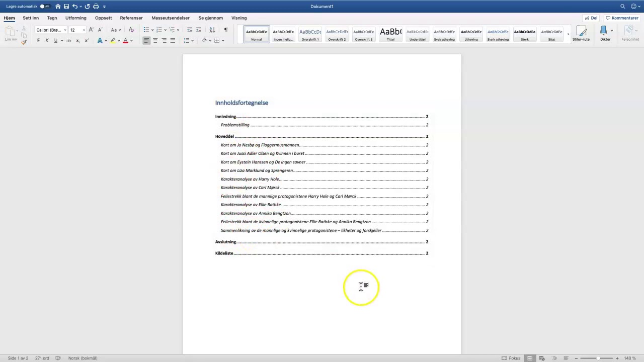The height and width of the screenshot is (362, 644).
Task: Center the text alignment
Action: tap(155, 41)
